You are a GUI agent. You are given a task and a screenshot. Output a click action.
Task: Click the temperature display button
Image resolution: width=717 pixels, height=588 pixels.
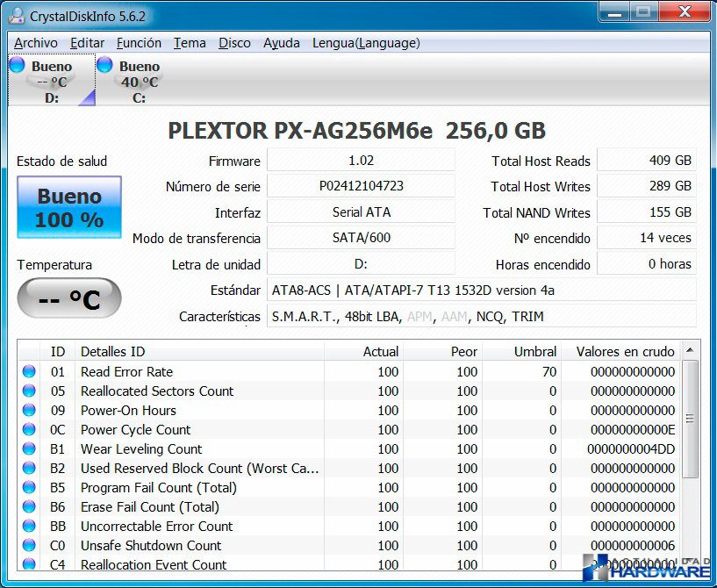tap(69, 299)
